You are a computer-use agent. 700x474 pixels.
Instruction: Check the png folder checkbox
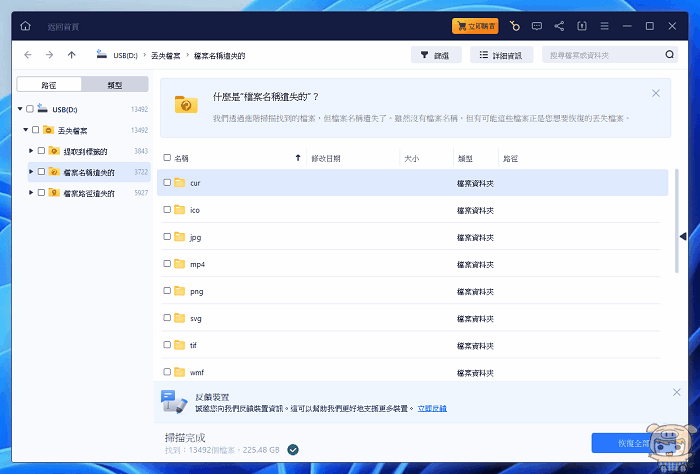[x=167, y=291]
